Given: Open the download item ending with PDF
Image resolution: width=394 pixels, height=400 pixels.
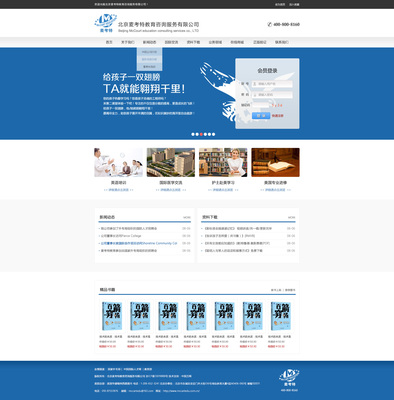Looking at the screenshot, I should point(237,243).
